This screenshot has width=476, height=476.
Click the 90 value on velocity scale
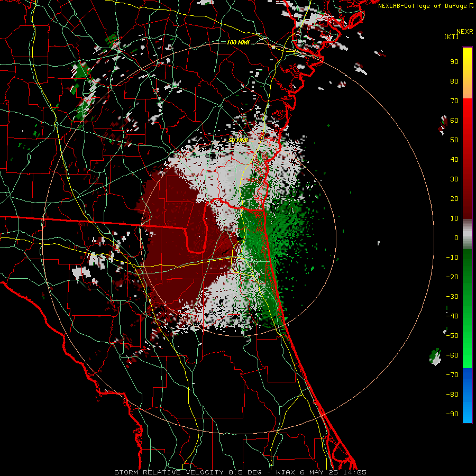click(454, 62)
